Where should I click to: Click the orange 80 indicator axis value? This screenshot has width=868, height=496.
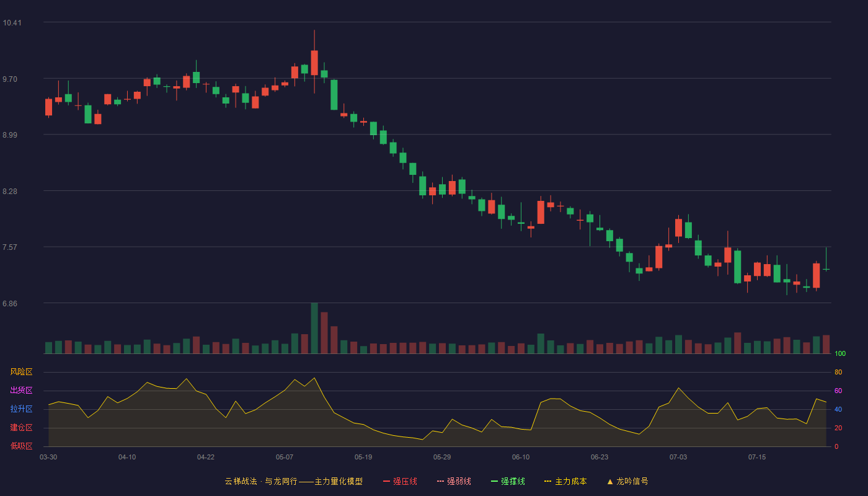(838, 372)
